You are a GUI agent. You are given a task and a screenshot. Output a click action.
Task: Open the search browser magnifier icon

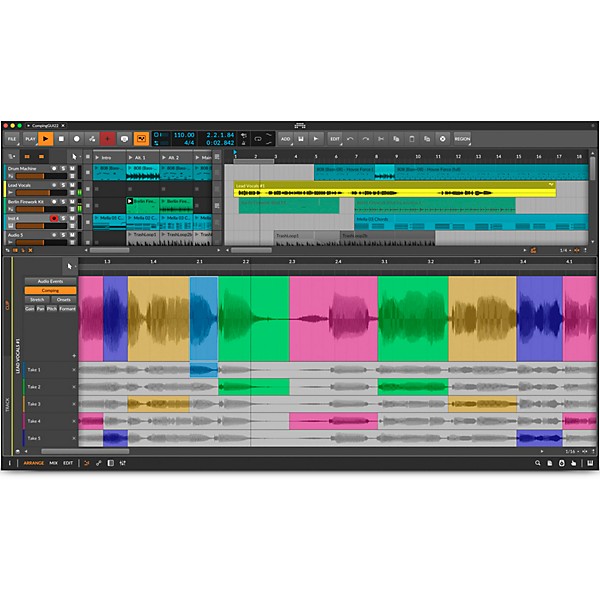(x=537, y=463)
